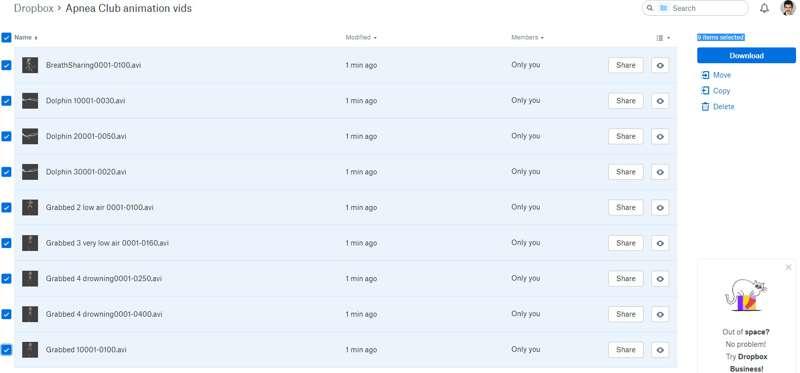Click file name Dolphin 20001-0050.avi
The width and height of the screenshot is (800, 373).
click(86, 136)
